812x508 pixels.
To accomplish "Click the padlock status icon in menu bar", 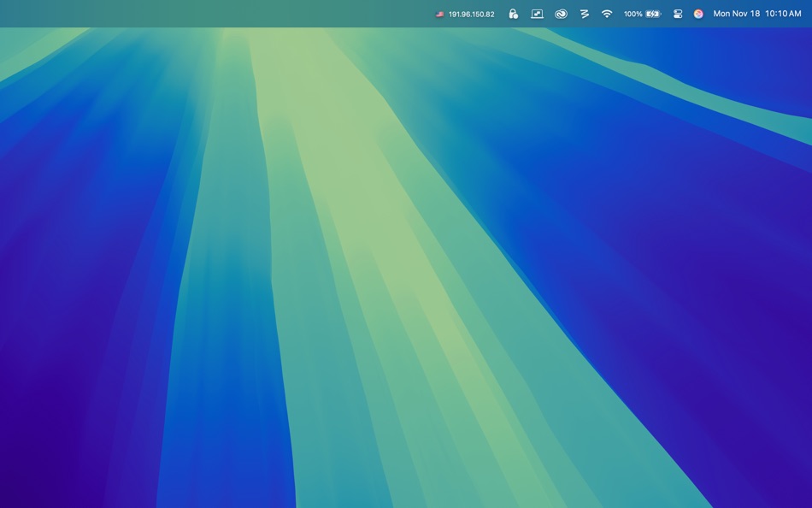I will coord(513,14).
